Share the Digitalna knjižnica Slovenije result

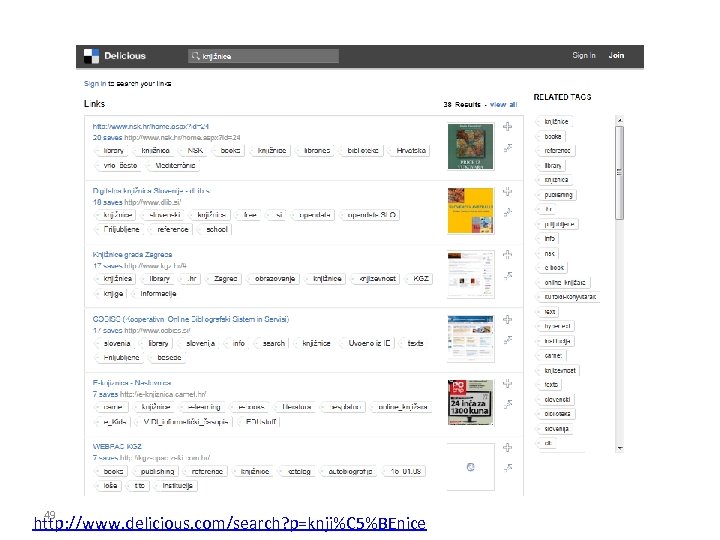508,213
